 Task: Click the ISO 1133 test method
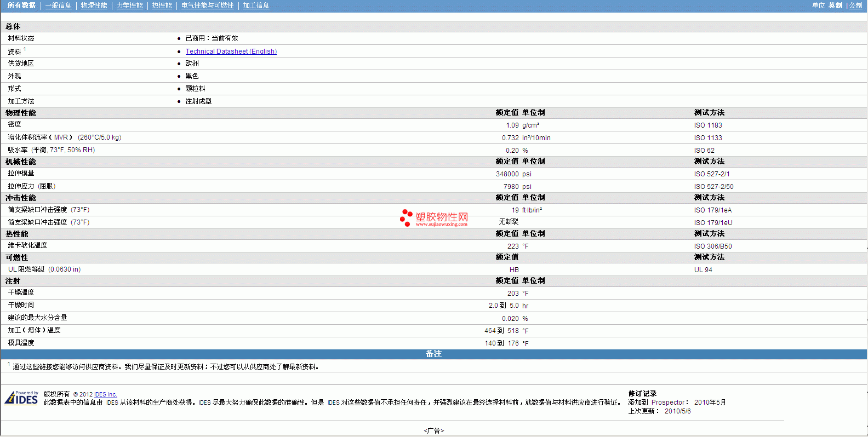coord(708,138)
